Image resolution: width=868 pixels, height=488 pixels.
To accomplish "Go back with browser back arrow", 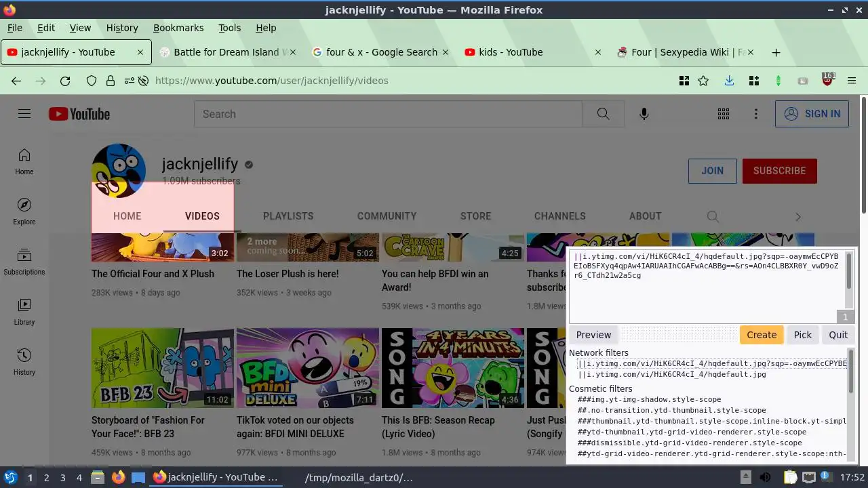I will tap(16, 81).
